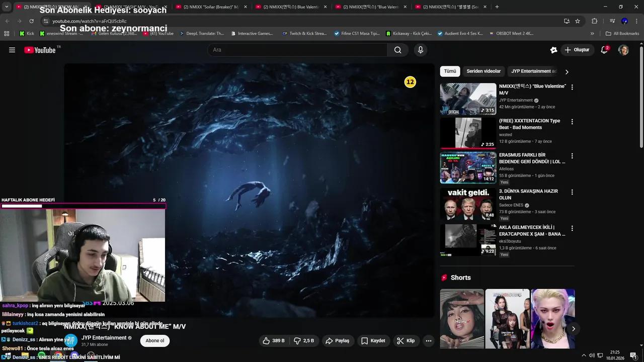
Task: Go back with the browser back arrow
Action: 7,21
